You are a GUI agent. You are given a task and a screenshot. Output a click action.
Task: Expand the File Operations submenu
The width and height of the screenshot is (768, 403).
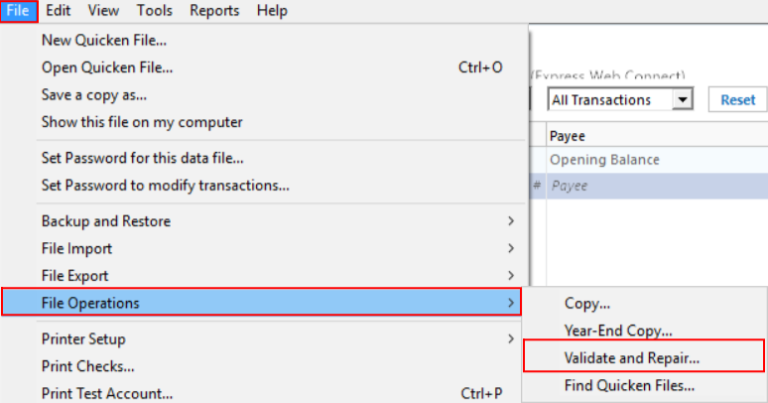click(x=262, y=303)
